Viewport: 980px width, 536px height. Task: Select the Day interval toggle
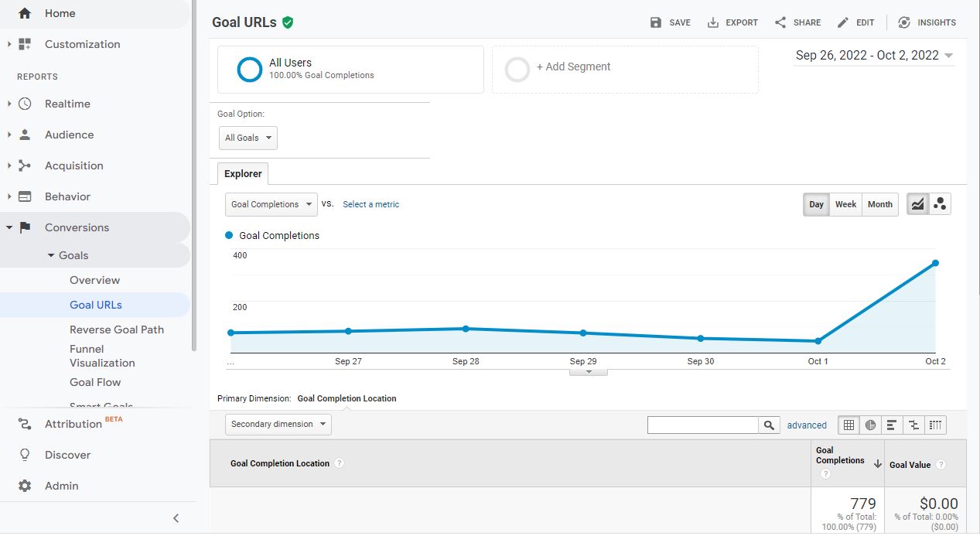(x=816, y=204)
